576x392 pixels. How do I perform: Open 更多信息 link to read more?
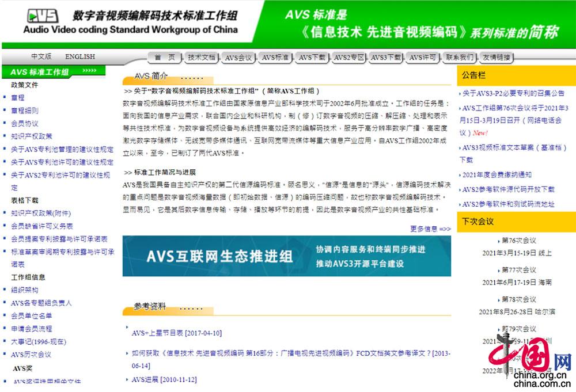(x=430, y=229)
